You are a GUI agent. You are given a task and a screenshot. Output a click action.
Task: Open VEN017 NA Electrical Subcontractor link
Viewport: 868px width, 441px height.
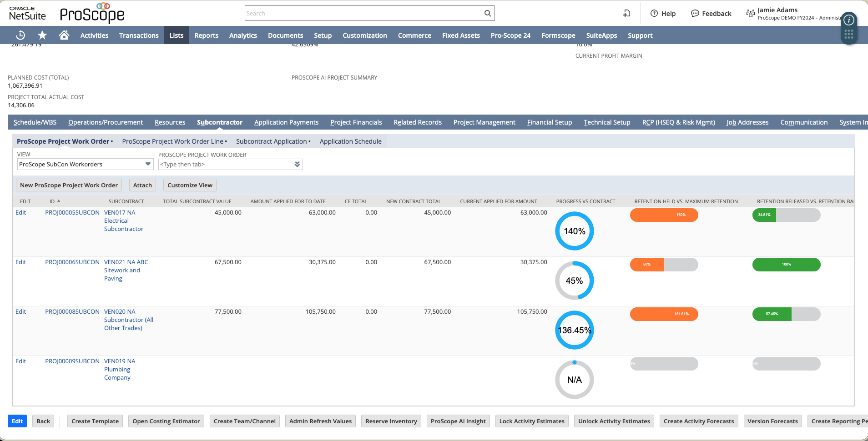click(124, 220)
